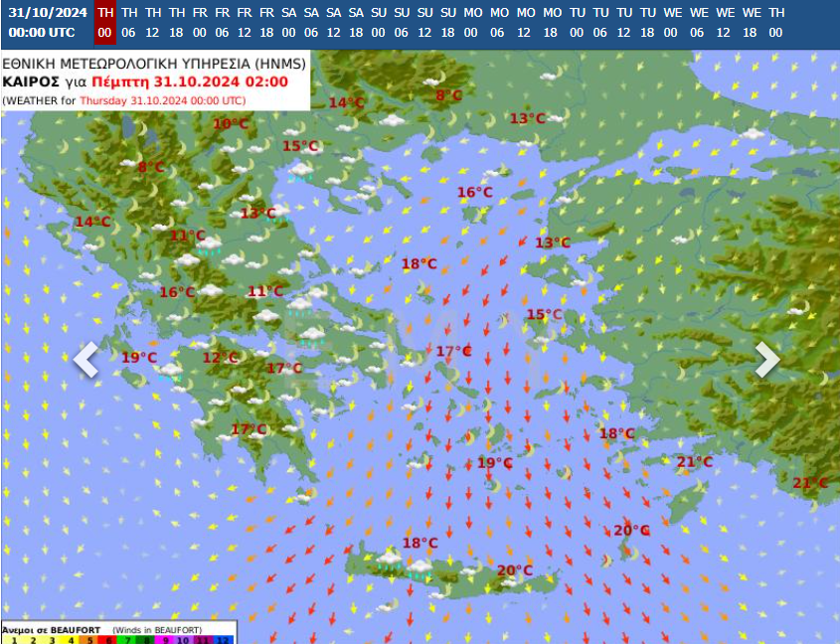Go to the previous forecast with left chevron
This screenshot has height=644, width=840.
86,360
